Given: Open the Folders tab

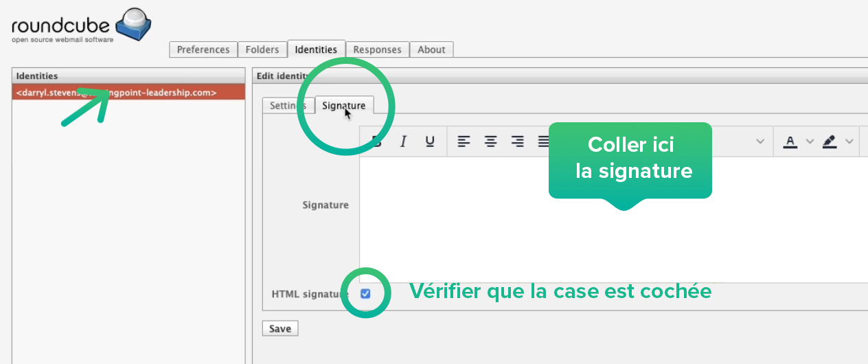Looking at the screenshot, I should click(x=262, y=49).
